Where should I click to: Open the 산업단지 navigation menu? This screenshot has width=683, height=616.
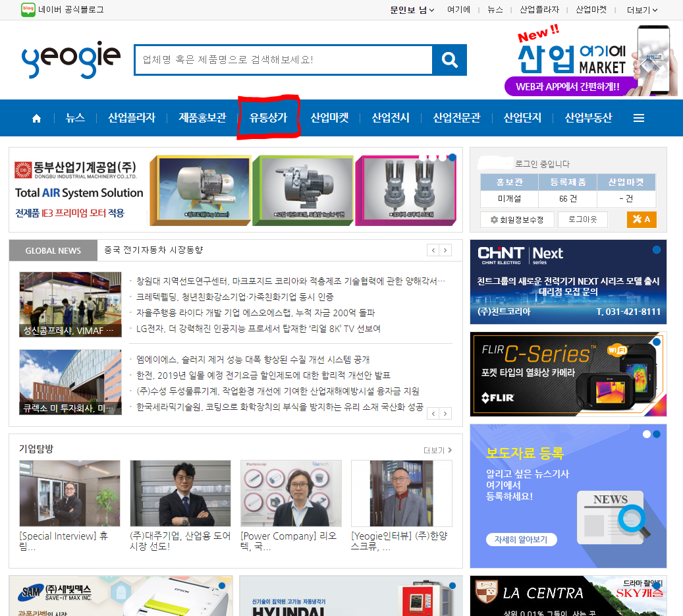point(522,118)
